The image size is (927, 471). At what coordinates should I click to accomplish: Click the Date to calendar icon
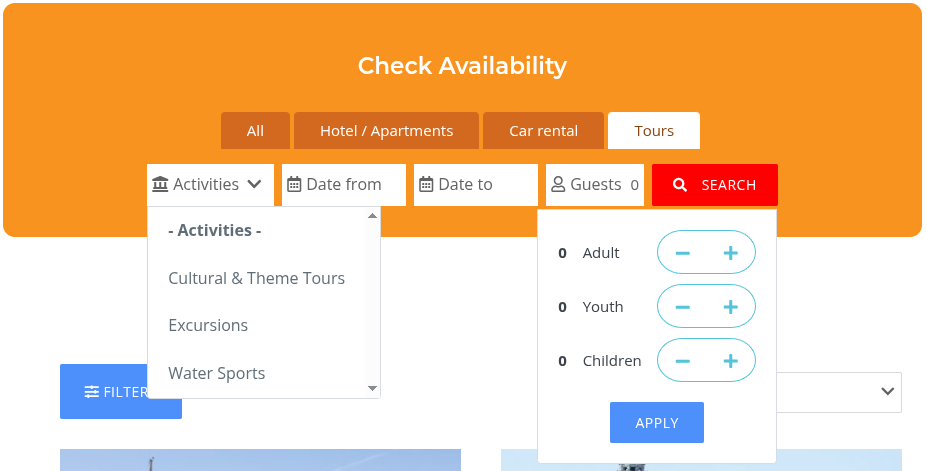click(426, 185)
